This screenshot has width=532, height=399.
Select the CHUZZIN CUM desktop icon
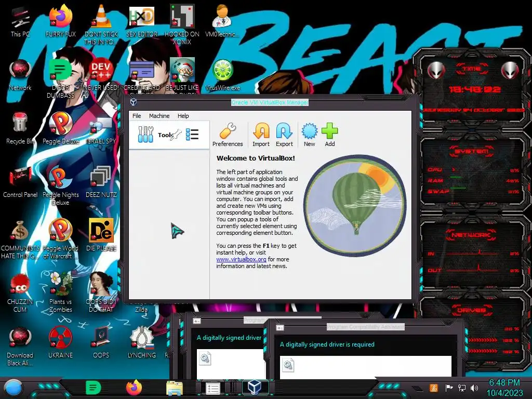pyautogui.click(x=20, y=293)
